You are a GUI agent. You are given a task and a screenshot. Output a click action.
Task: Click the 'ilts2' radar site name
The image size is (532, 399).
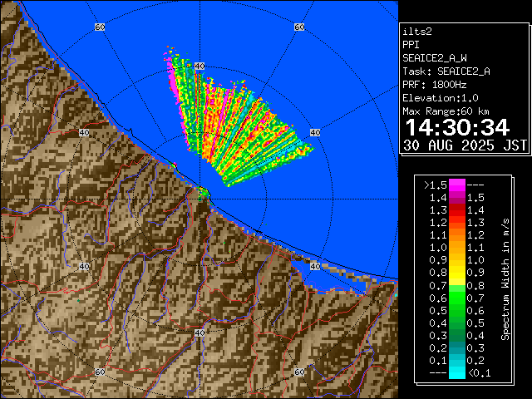pyautogui.click(x=416, y=31)
